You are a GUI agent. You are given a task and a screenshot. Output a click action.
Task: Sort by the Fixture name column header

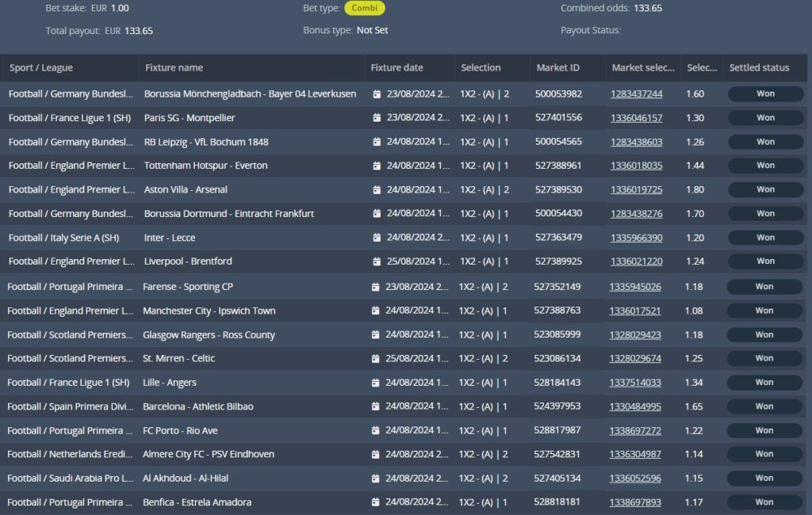click(x=174, y=68)
